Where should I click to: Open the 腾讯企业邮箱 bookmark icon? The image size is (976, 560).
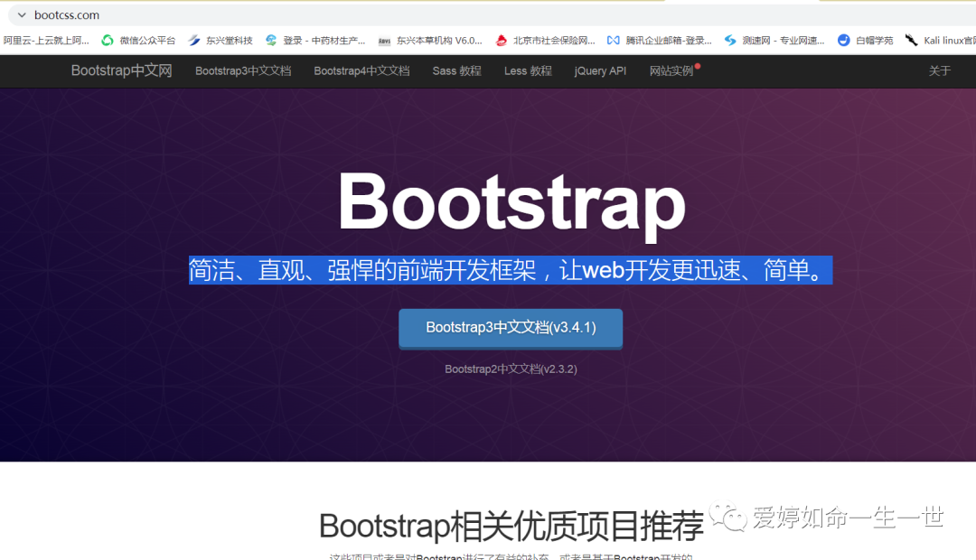click(x=613, y=41)
